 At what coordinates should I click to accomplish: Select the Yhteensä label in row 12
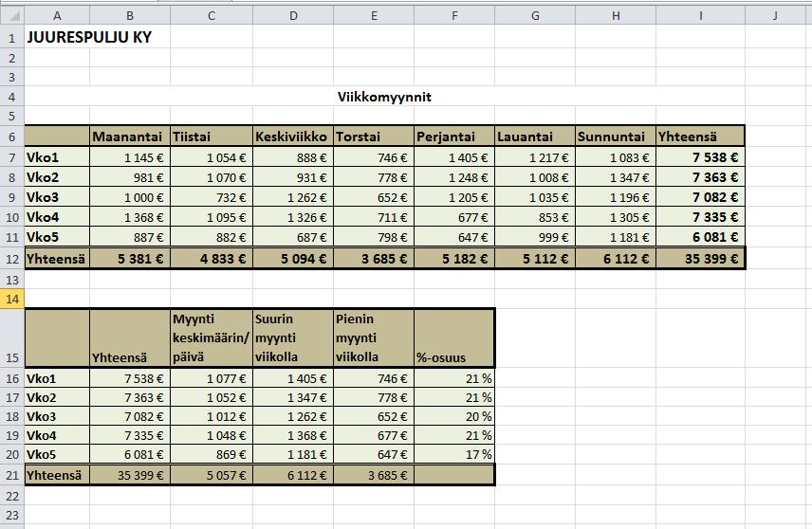coord(57,258)
